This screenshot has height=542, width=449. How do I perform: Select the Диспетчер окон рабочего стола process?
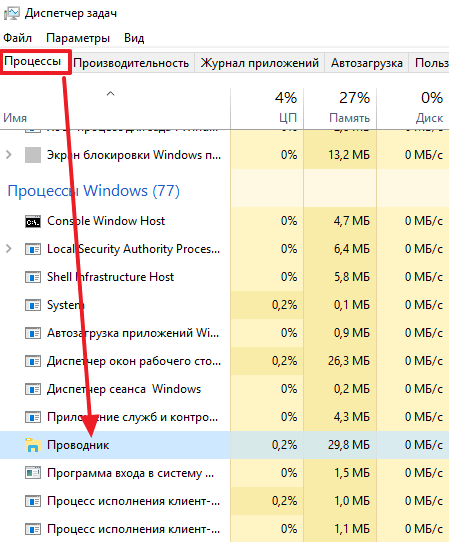224,361
